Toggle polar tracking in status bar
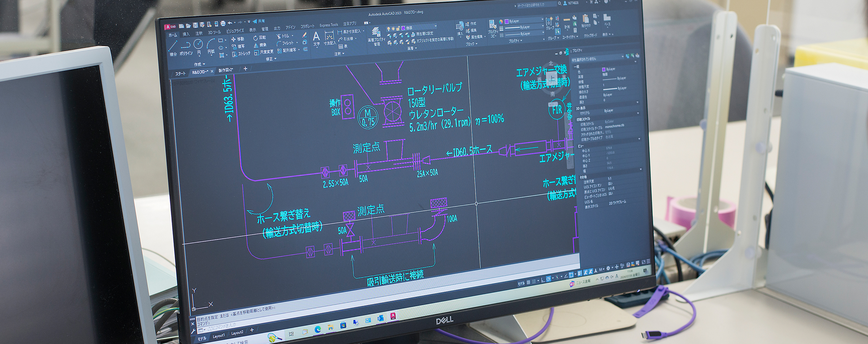The image size is (868, 344). click(x=548, y=280)
